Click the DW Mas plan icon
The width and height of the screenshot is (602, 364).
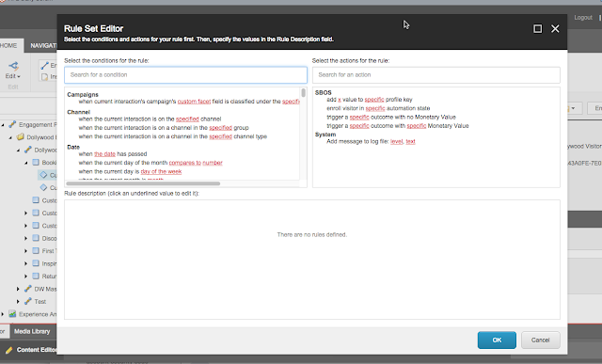point(27,289)
